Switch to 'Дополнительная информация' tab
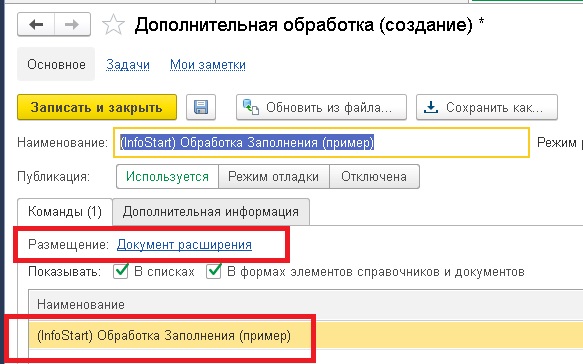Image resolution: width=583 pixels, height=364 pixels. click(x=211, y=212)
